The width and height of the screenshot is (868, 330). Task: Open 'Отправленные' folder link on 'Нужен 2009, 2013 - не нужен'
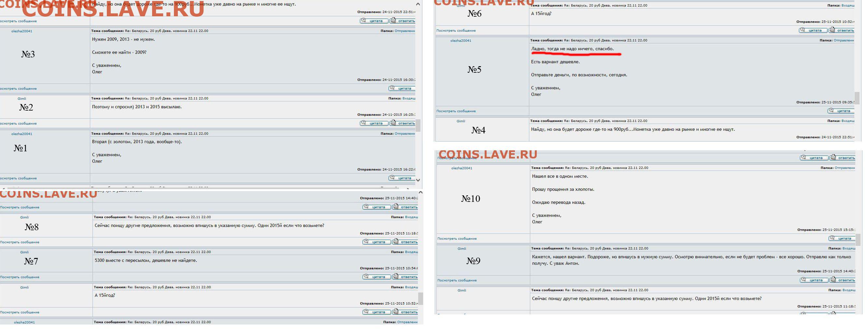[x=405, y=31]
